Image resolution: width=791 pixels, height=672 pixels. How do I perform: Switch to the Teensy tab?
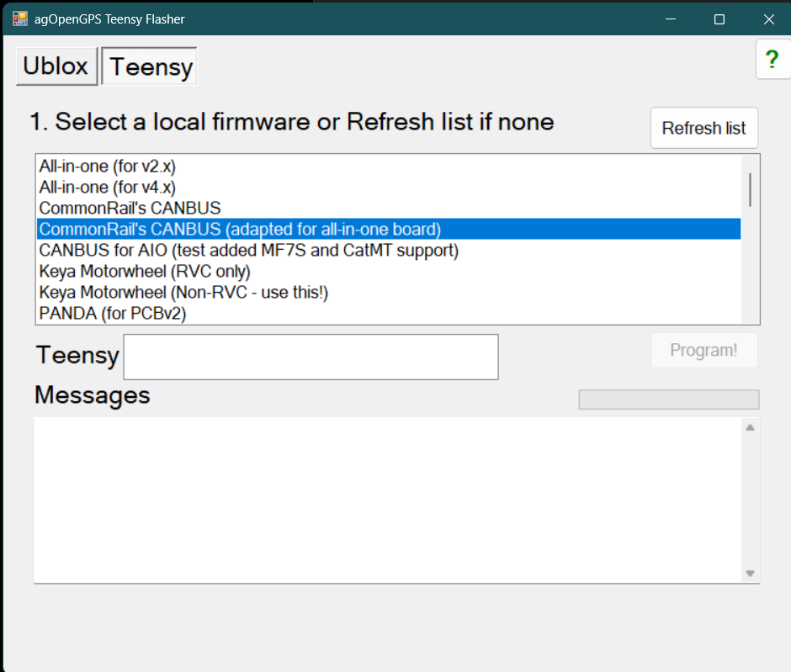[x=149, y=66]
